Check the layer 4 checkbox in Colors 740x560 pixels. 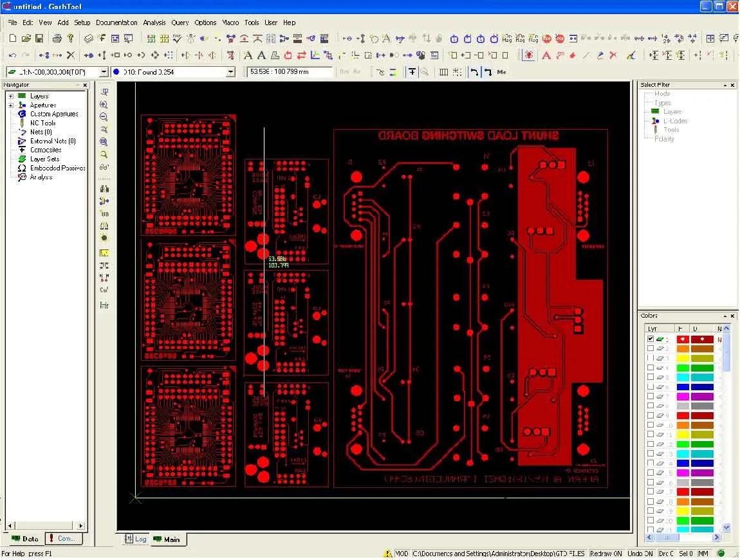[651, 368]
